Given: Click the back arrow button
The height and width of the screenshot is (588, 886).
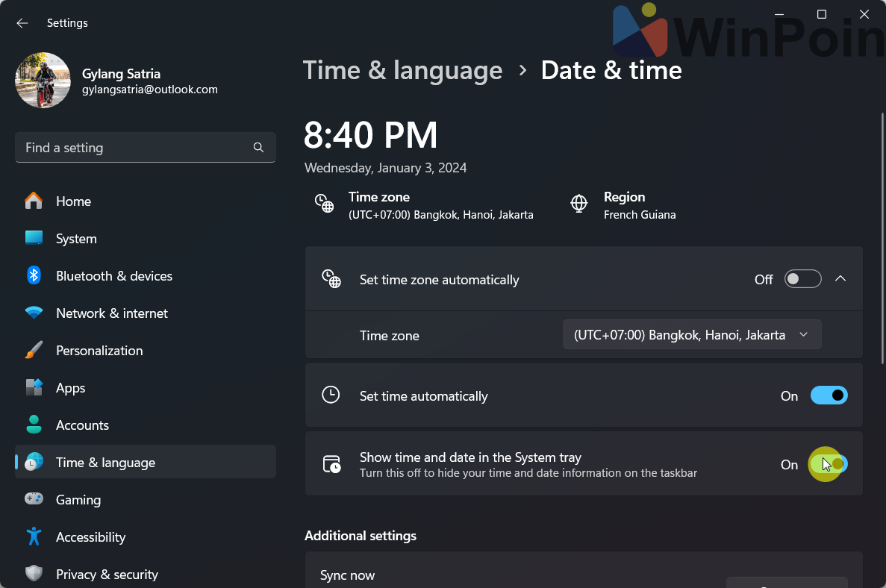Looking at the screenshot, I should [22, 23].
